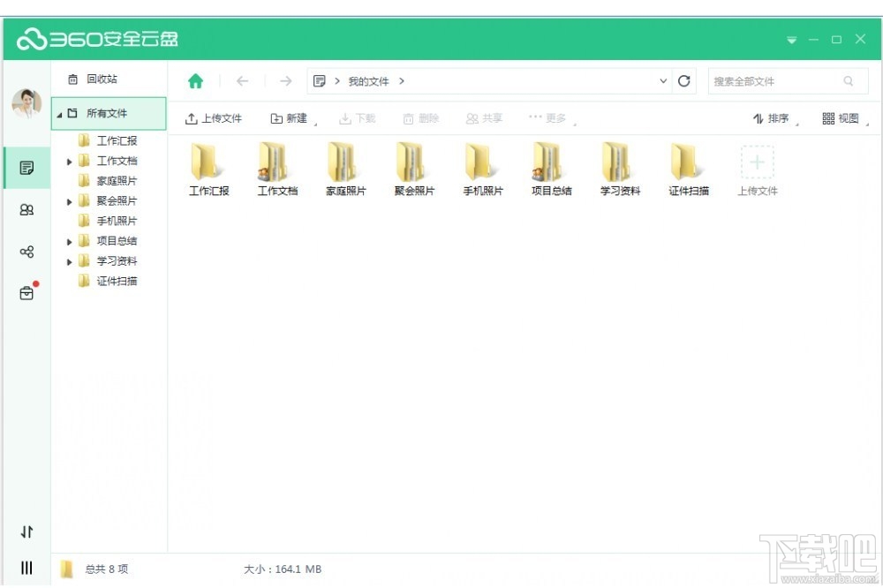Open the 我的文件 breadcrumb dropdown
The height and width of the screenshot is (588, 883).
[x=663, y=80]
